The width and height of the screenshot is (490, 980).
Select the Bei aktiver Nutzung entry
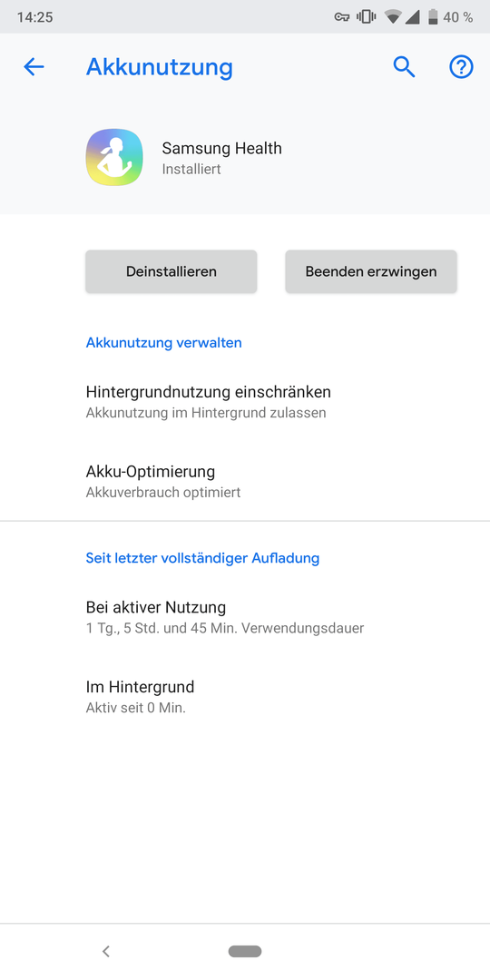pyautogui.click(x=245, y=617)
